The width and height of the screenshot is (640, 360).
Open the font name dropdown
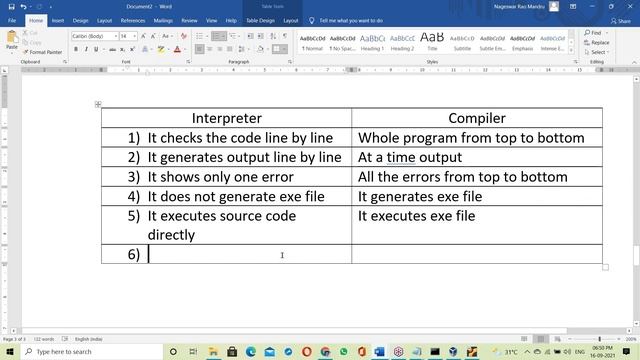click(x=116, y=36)
